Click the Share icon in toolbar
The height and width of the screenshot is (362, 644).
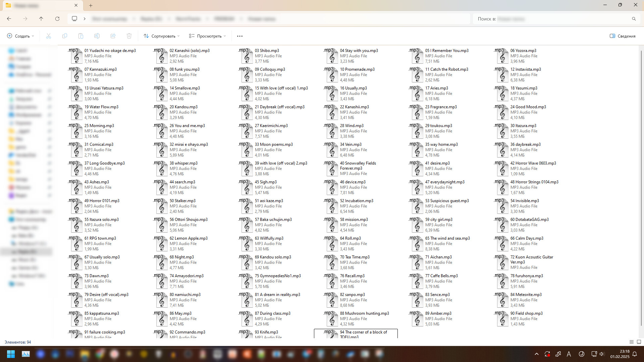point(113,36)
